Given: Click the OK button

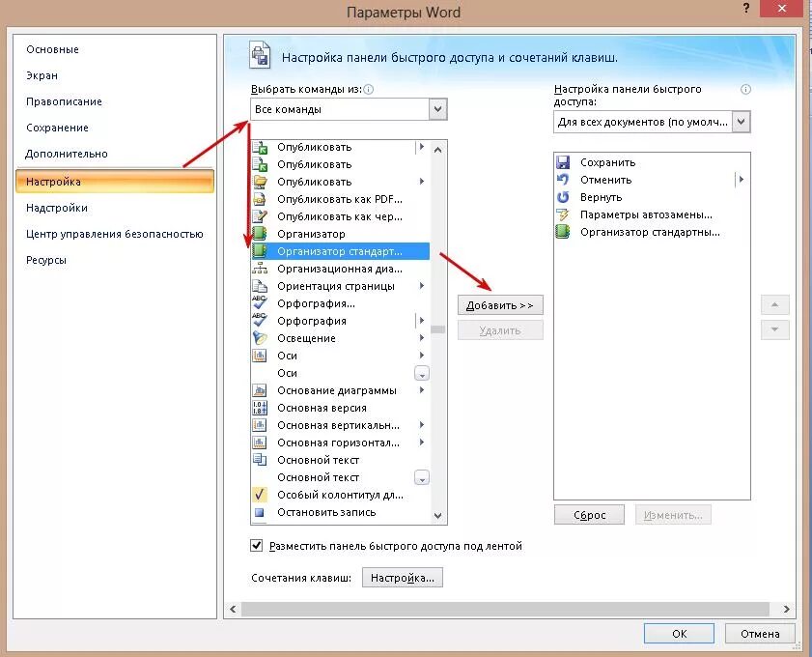Looking at the screenshot, I should [679, 633].
